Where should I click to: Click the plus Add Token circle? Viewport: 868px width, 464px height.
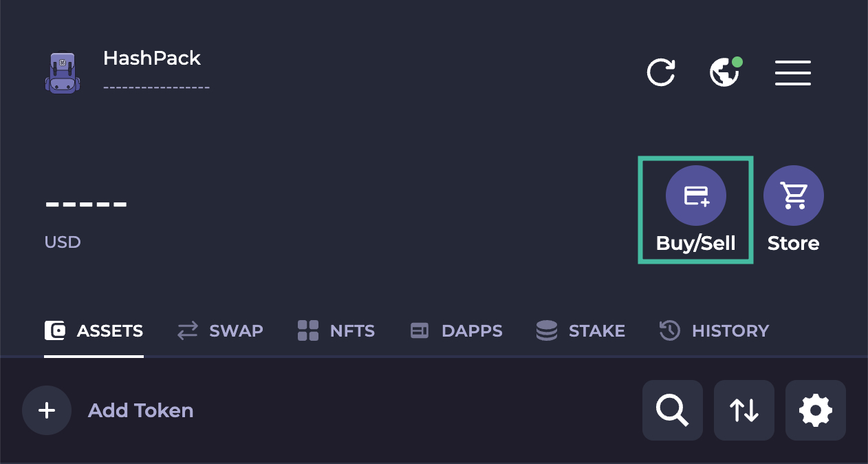47,410
